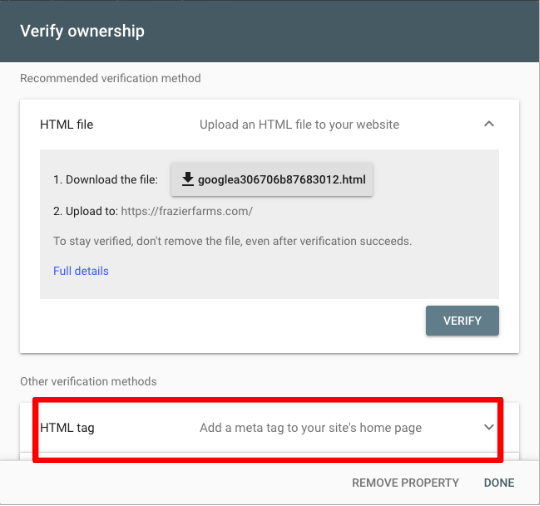Click 'Add a meta tag' description text

[311, 428]
